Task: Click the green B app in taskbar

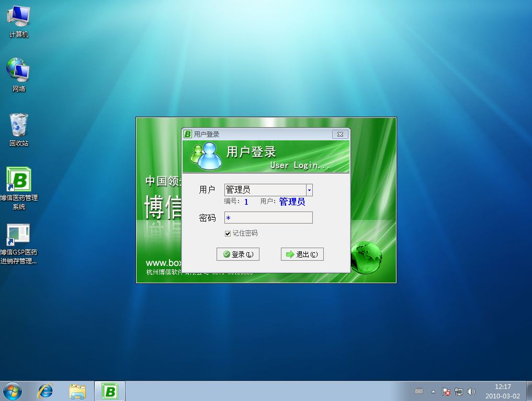Action: point(109,391)
